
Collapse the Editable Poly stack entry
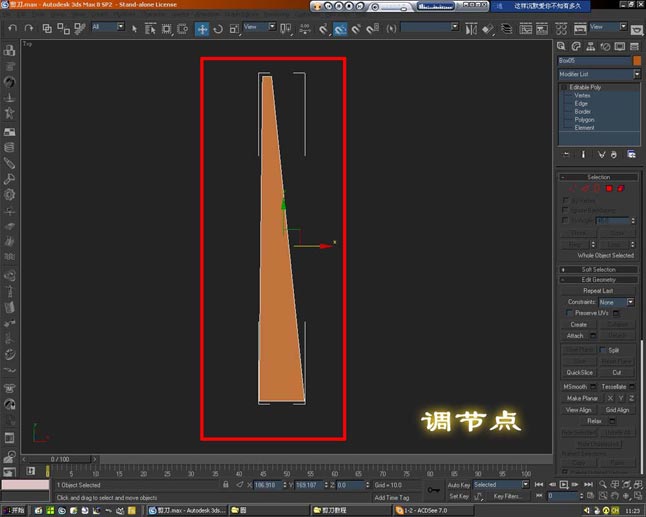(564, 87)
